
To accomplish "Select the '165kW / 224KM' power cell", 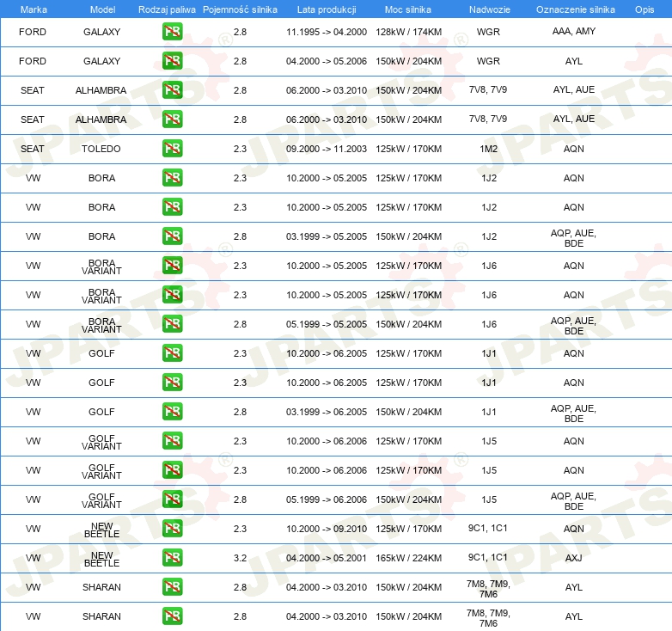I will click(x=408, y=558).
